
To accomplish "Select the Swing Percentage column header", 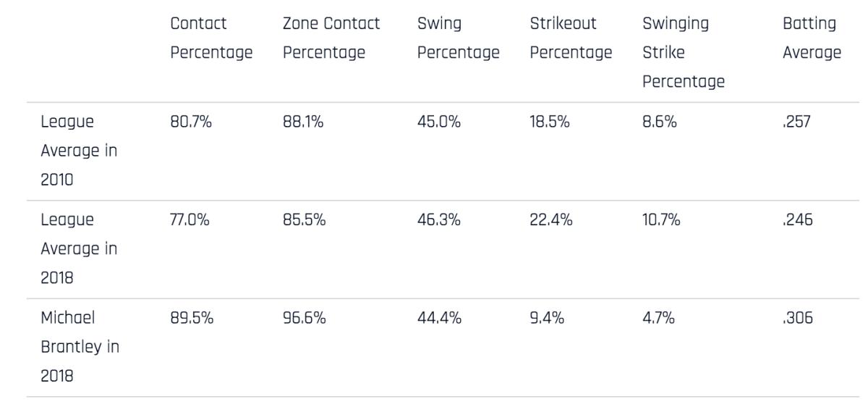I will pos(458,38).
